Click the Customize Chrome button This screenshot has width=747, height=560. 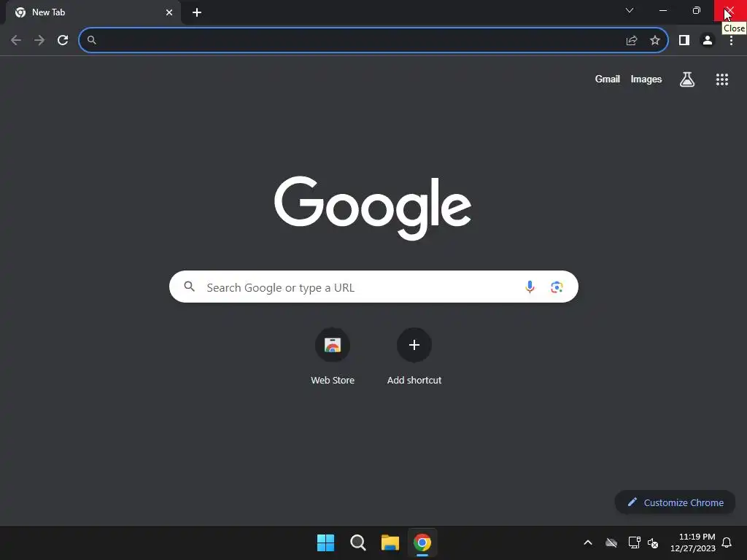[675, 502]
